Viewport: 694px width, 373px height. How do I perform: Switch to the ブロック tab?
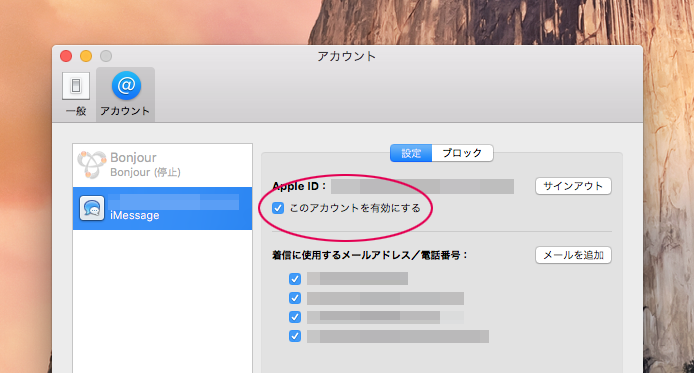(462, 153)
